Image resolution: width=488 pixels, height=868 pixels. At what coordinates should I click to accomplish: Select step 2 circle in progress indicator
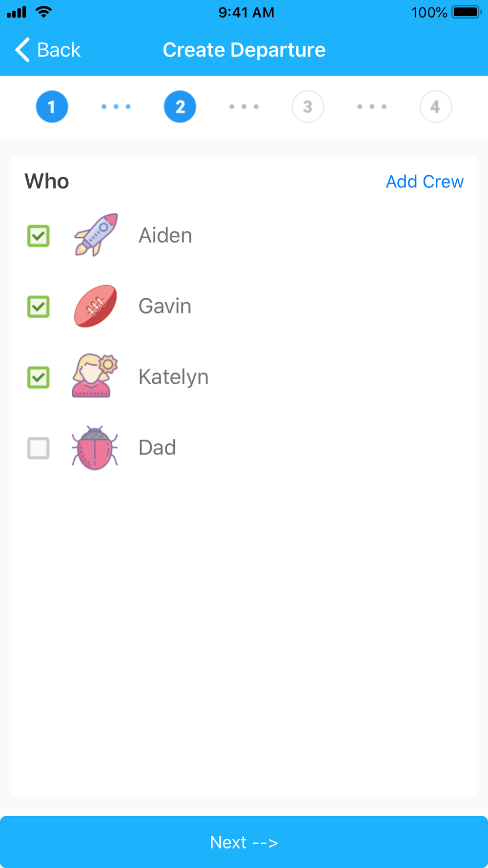[180, 106]
